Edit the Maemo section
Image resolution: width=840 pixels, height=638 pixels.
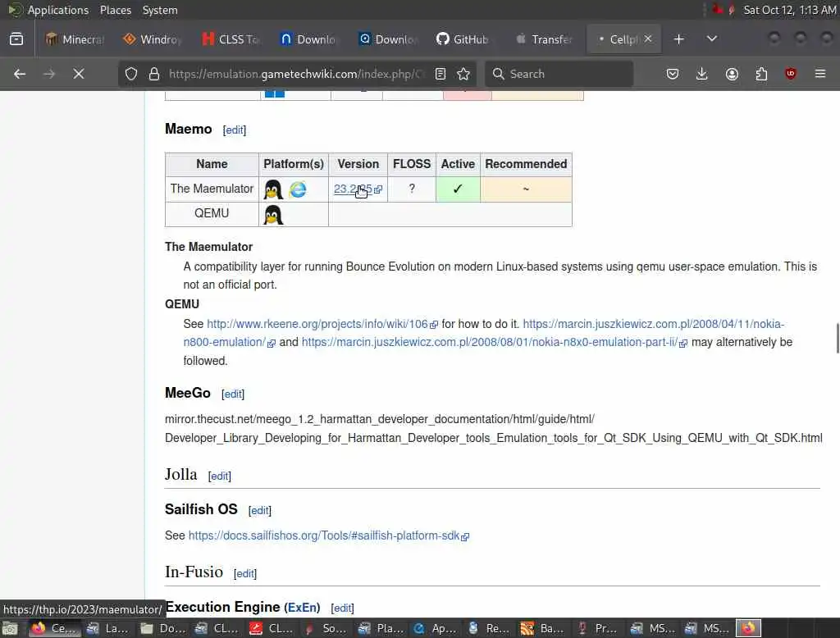[x=234, y=130]
